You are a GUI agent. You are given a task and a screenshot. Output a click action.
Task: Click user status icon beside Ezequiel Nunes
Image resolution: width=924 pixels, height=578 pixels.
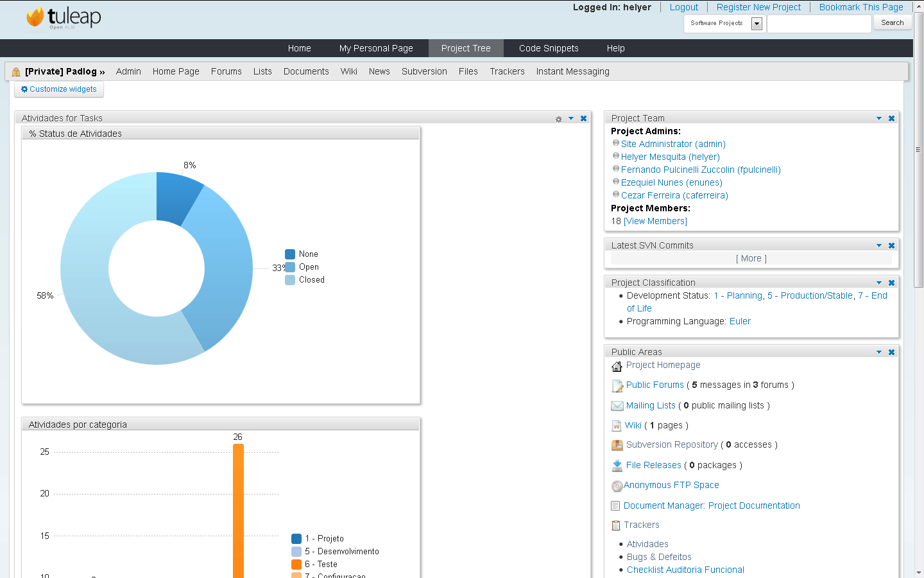pos(616,182)
